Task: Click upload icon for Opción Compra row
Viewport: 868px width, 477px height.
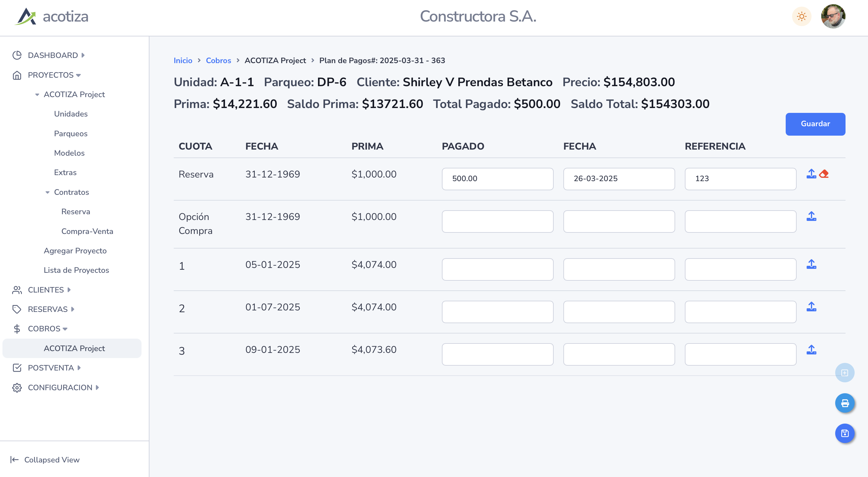Action: (x=811, y=216)
